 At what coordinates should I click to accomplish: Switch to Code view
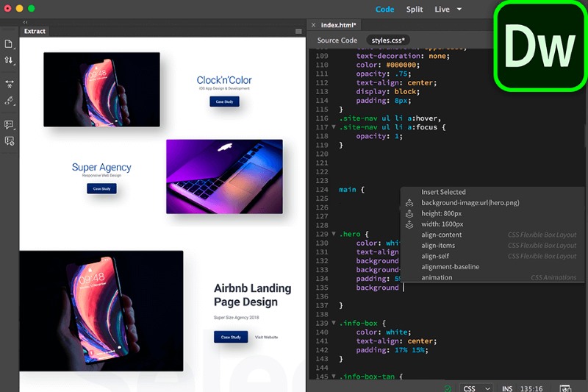tap(384, 10)
